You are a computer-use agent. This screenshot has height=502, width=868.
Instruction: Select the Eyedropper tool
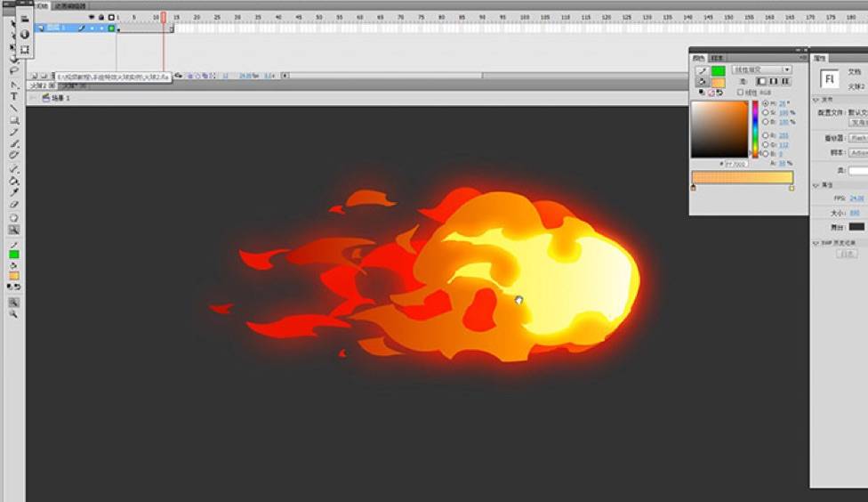pos(14,192)
